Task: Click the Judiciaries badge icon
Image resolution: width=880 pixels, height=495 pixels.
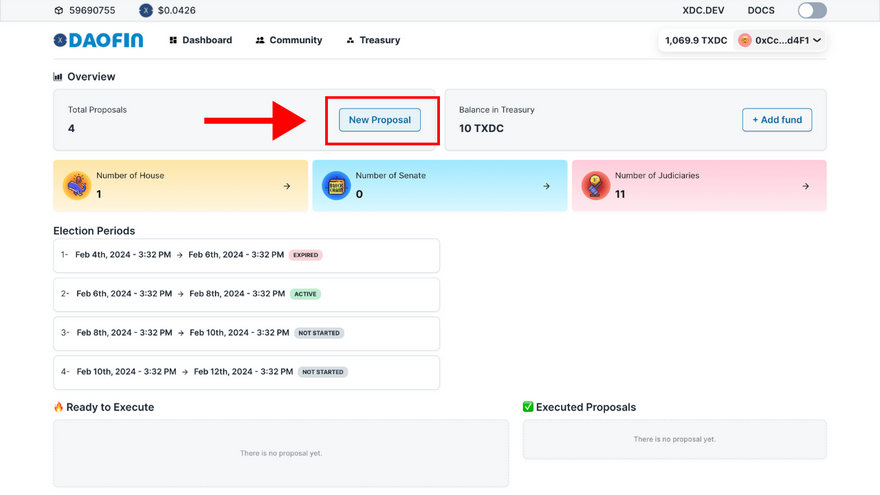Action: click(x=595, y=186)
